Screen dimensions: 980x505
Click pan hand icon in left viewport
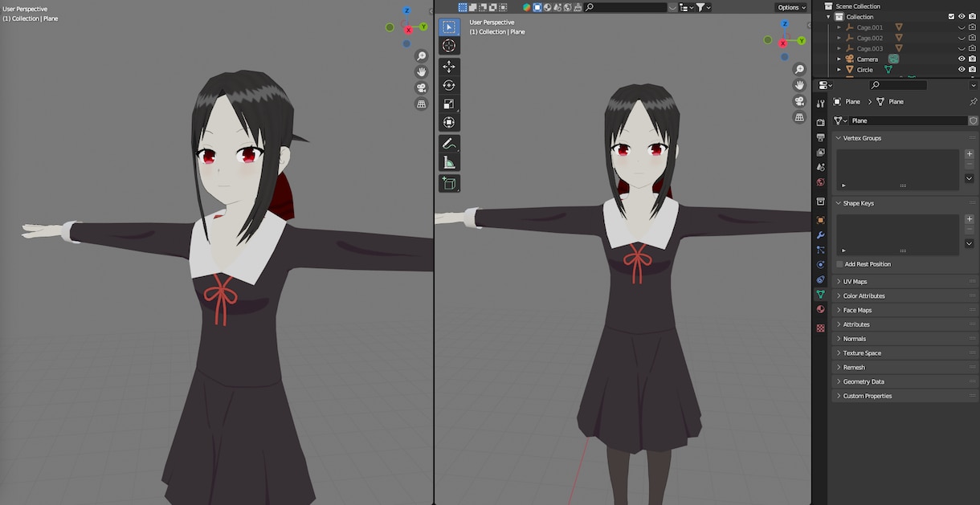pyautogui.click(x=421, y=72)
